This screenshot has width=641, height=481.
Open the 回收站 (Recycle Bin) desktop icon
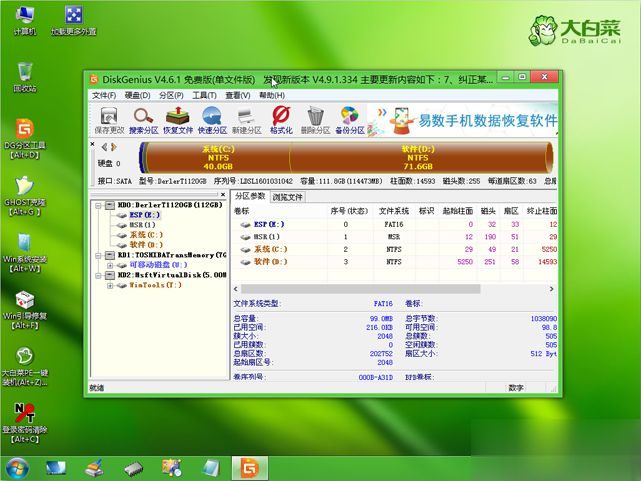tap(25, 76)
